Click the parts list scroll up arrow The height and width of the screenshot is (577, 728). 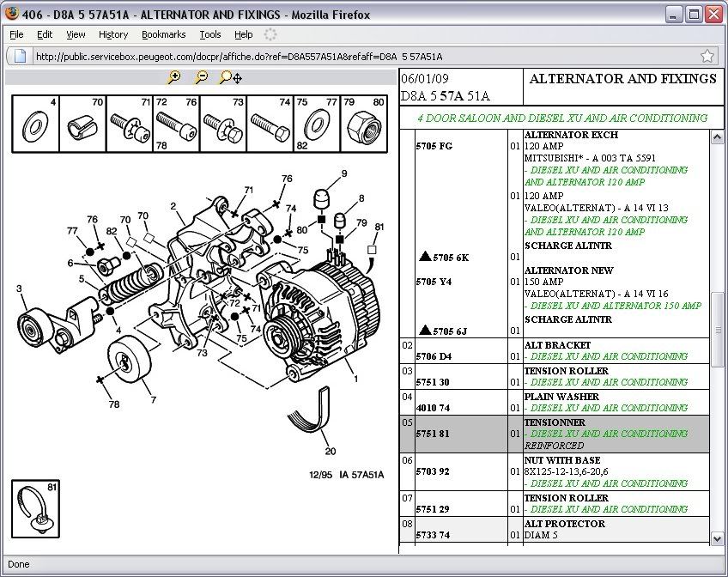click(717, 137)
